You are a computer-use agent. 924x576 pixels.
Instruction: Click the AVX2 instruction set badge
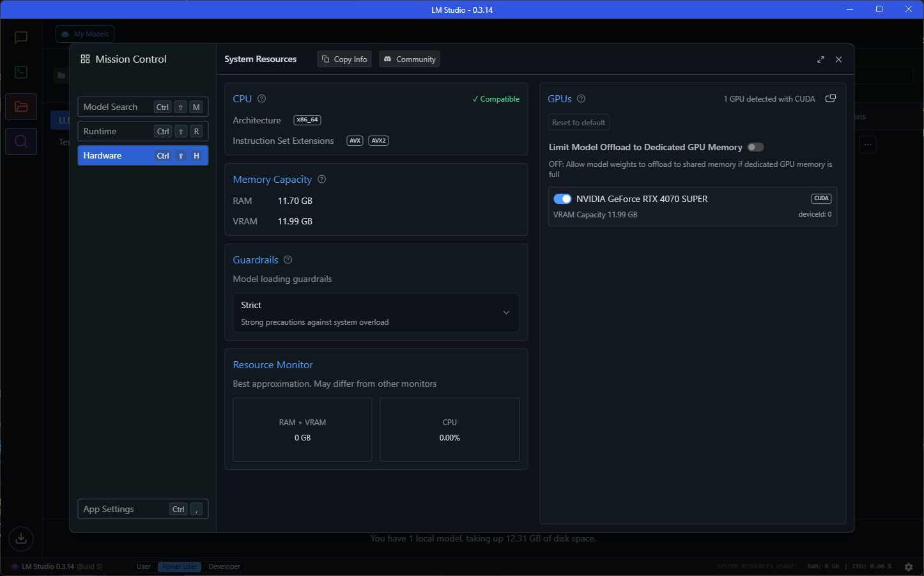[x=378, y=141]
